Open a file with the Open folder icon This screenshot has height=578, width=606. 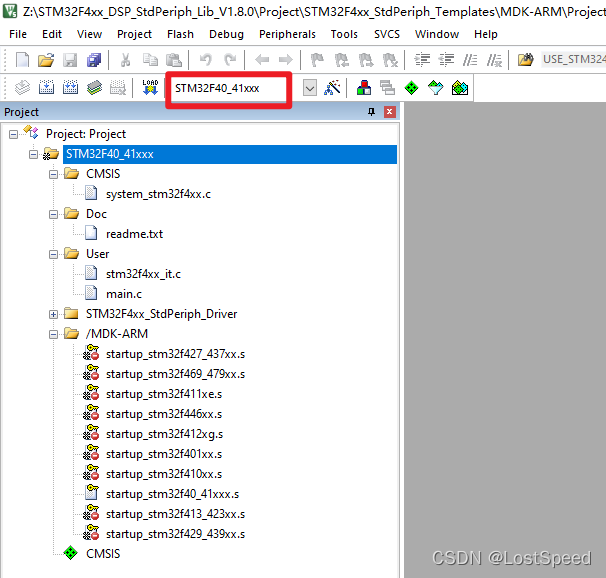click(46, 60)
